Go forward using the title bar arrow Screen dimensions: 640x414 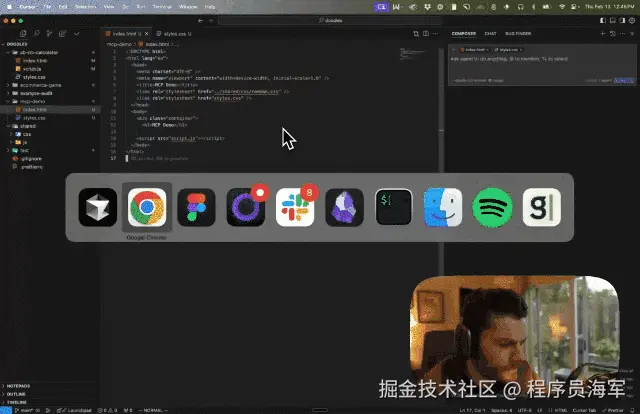211,20
